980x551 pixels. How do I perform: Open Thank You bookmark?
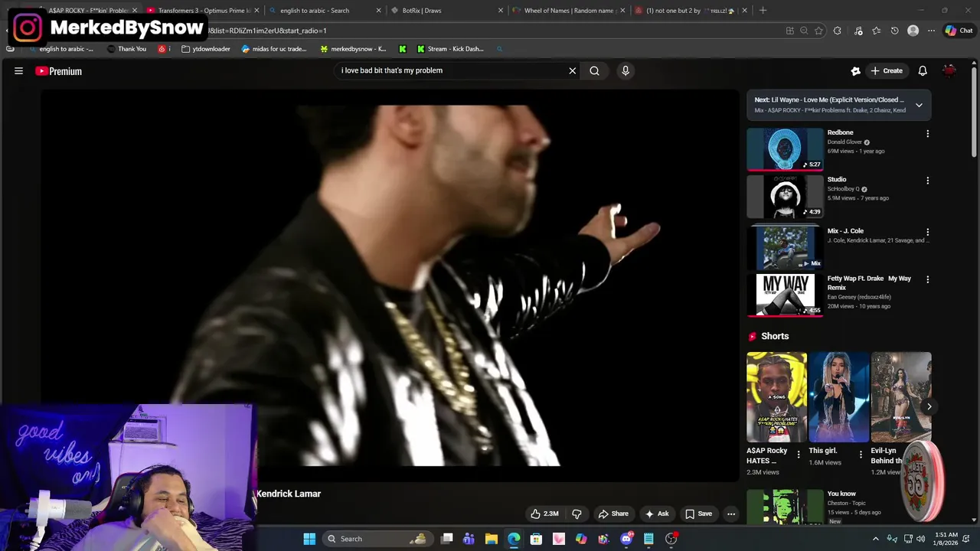(x=126, y=49)
